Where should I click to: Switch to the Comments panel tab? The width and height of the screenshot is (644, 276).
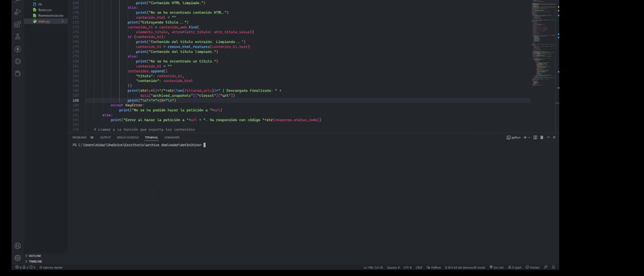pyautogui.click(x=172, y=137)
